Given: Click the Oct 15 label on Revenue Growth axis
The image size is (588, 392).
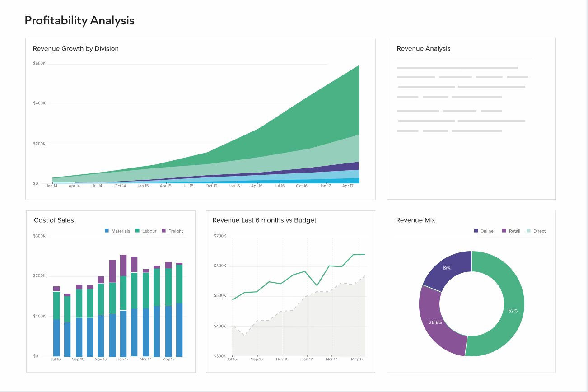Looking at the screenshot, I should (x=211, y=186).
